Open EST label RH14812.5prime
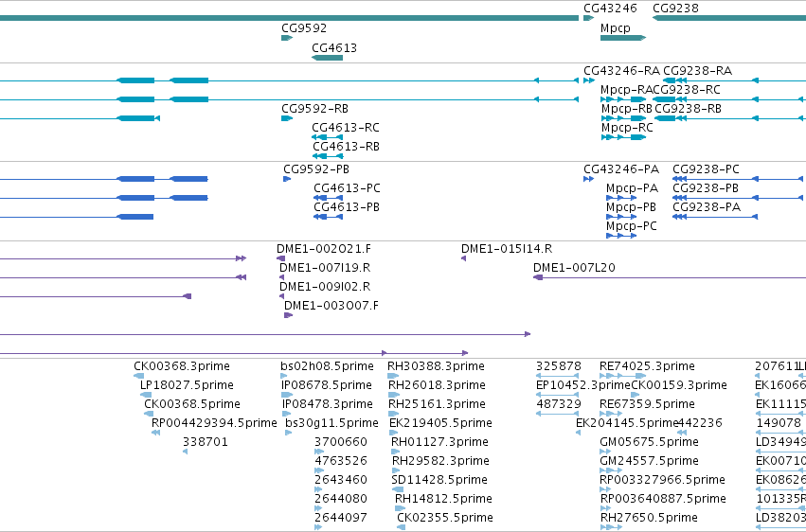Screen dimensions: 806x532 tap(443, 500)
